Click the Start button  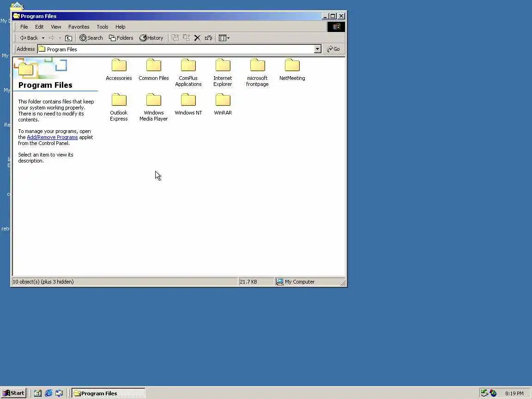pos(13,393)
